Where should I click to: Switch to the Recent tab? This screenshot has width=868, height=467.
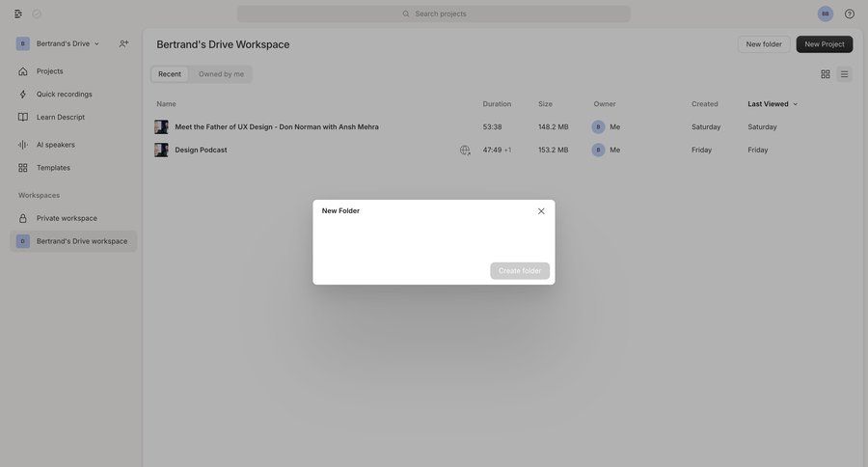pyautogui.click(x=170, y=74)
